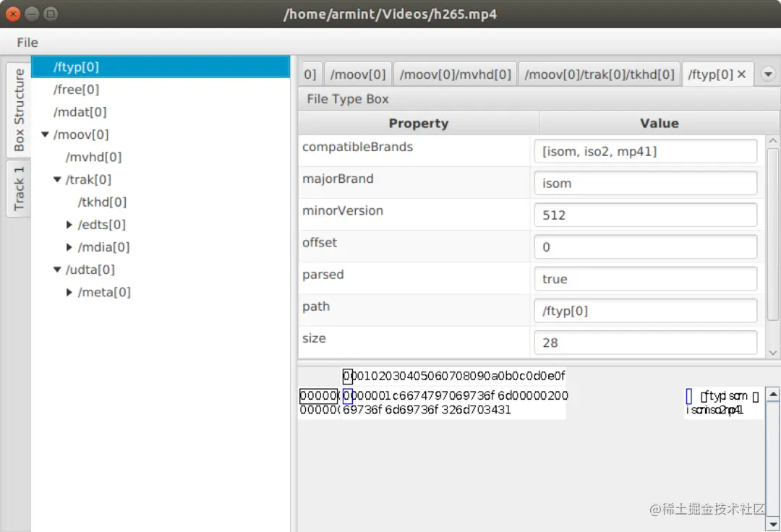Select the /moov[0] tree node
This screenshot has width=781, height=532.
coord(81,134)
